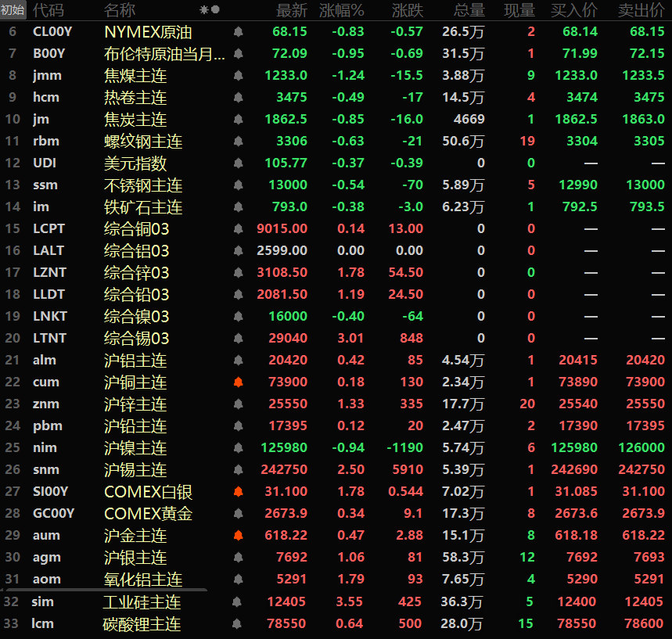672x639 pixels.
Task: Click the nim code cell
Action: tap(45, 448)
